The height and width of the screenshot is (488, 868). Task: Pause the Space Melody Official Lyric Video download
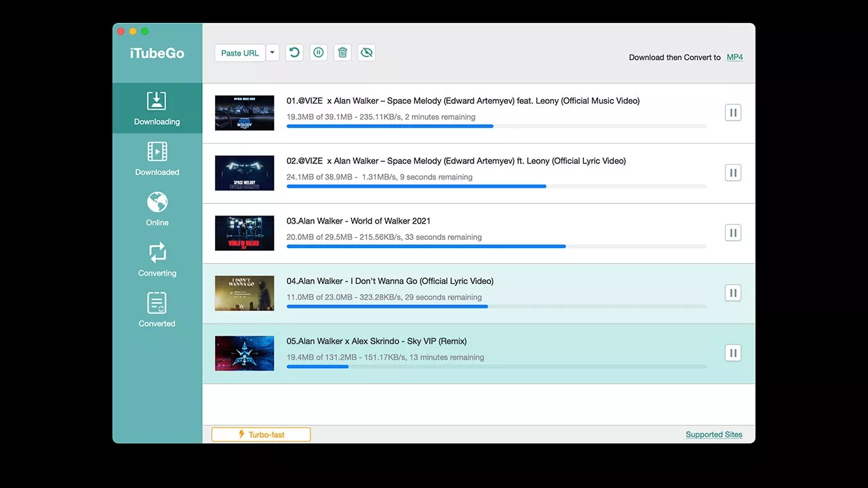point(732,173)
